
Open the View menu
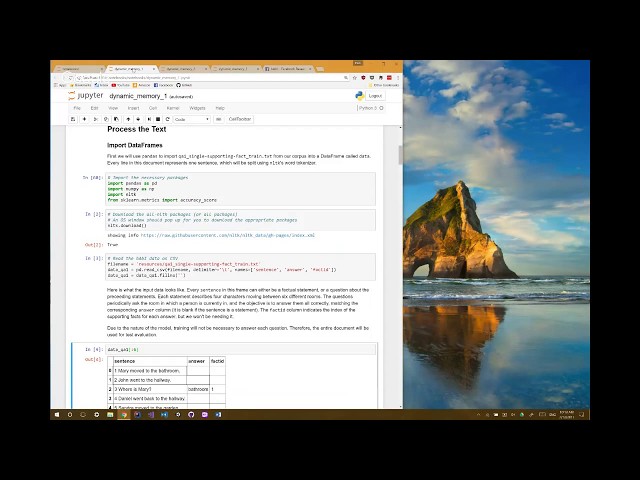point(113,108)
